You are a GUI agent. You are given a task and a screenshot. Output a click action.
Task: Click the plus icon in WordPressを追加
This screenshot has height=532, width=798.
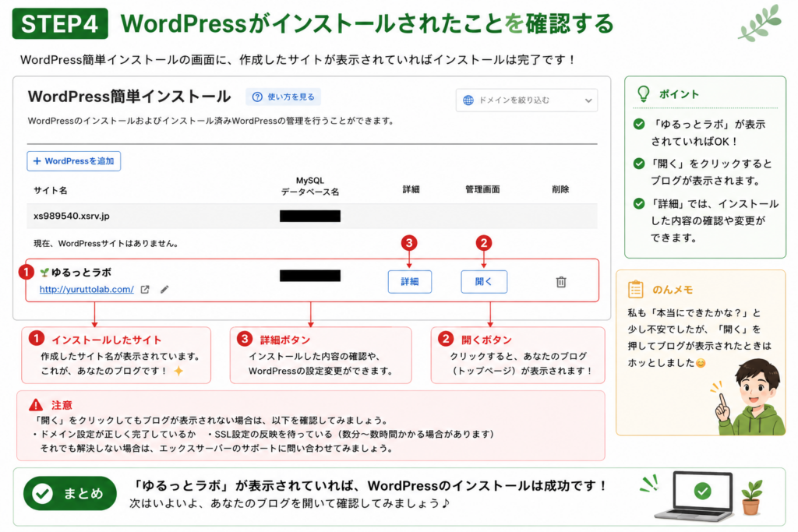37,161
